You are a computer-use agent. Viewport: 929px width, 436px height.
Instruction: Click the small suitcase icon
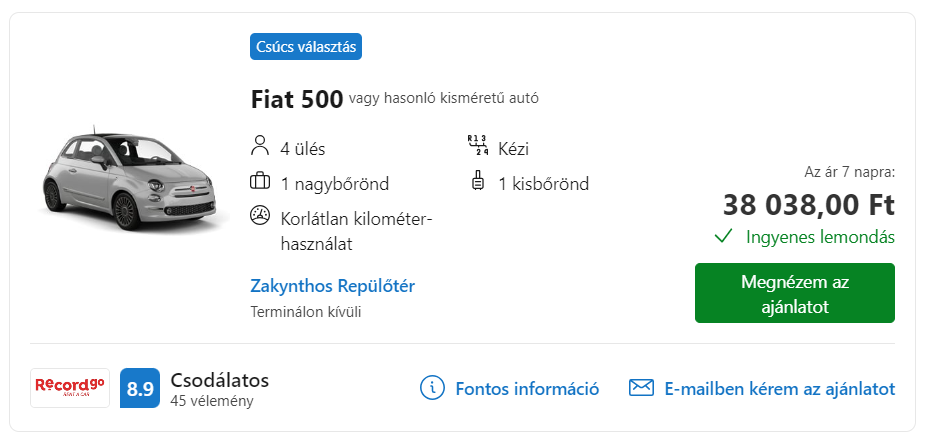[477, 181]
